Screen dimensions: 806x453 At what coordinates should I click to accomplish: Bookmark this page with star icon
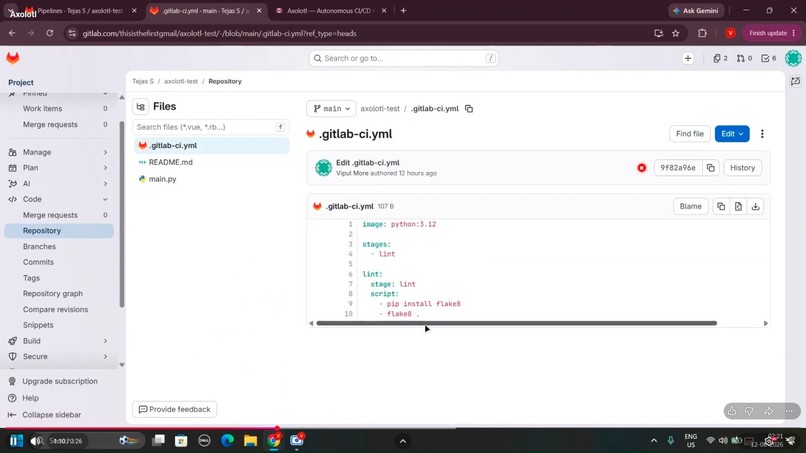(675, 33)
